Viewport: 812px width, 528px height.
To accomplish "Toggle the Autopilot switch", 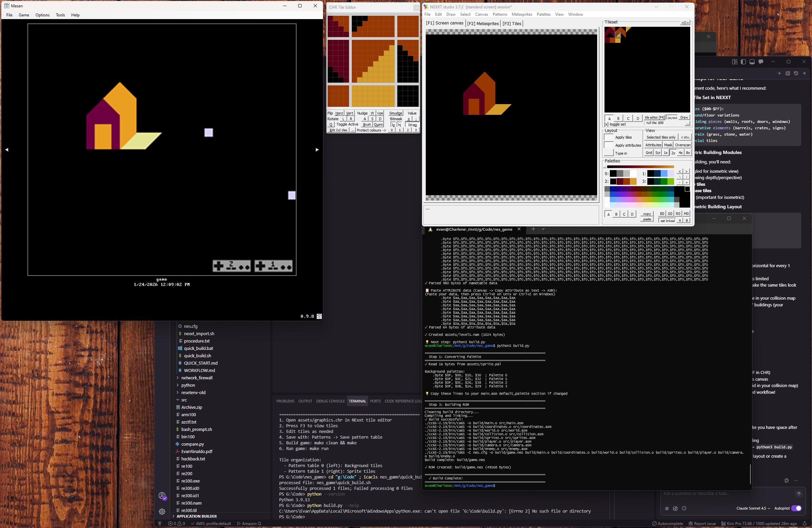I will click(x=796, y=508).
